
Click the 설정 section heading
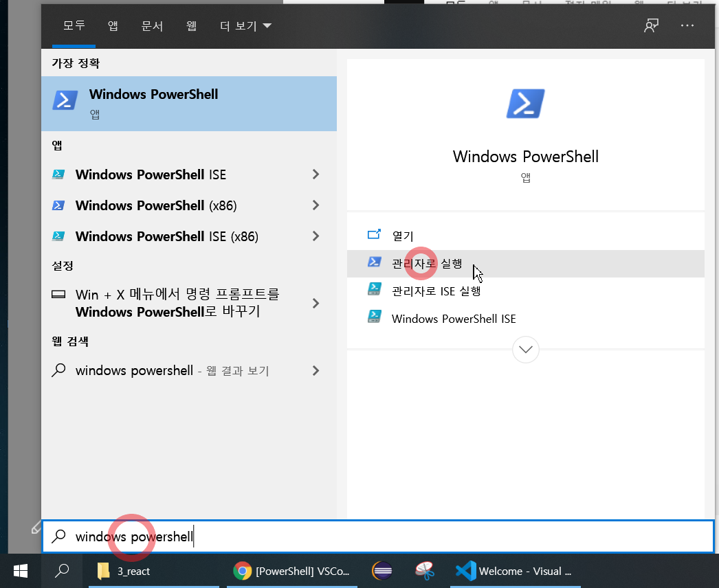click(63, 266)
